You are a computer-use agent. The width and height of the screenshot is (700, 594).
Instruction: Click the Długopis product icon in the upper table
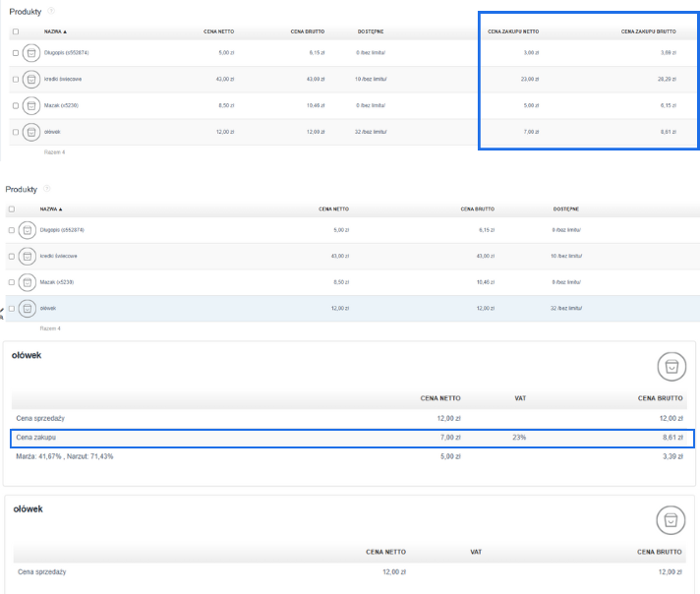coord(29,52)
